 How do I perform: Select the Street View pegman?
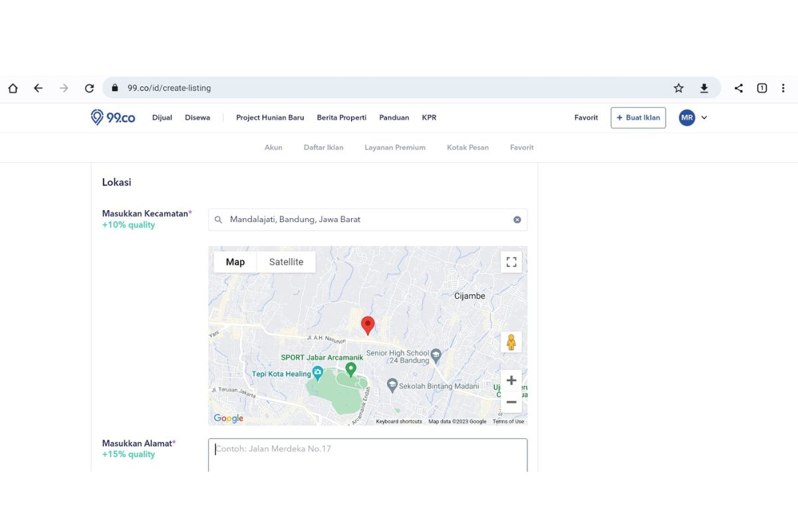click(x=511, y=342)
